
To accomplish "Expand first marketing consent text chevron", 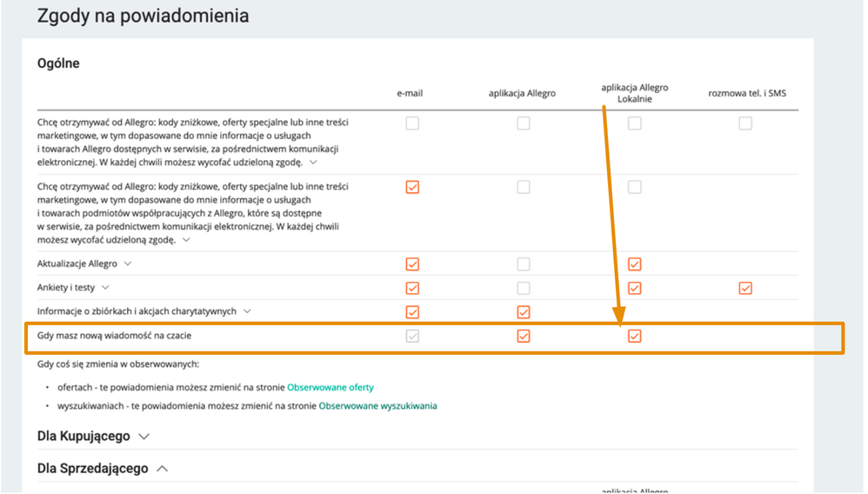I will coord(313,163).
